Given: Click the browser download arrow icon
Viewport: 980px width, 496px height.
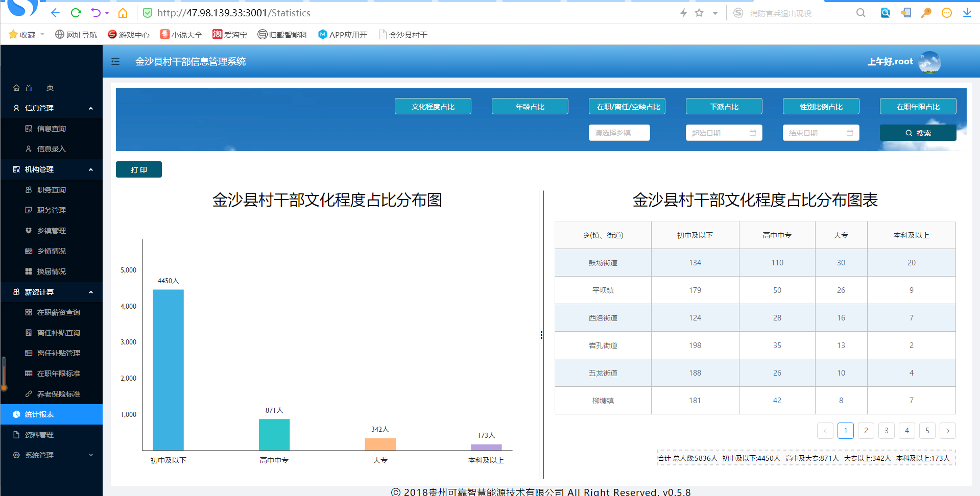Looking at the screenshot, I should (x=967, y=13).
